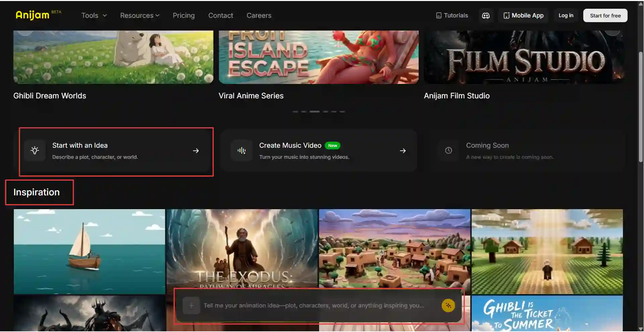Open the Discord icon link

(x=486, y=15)
